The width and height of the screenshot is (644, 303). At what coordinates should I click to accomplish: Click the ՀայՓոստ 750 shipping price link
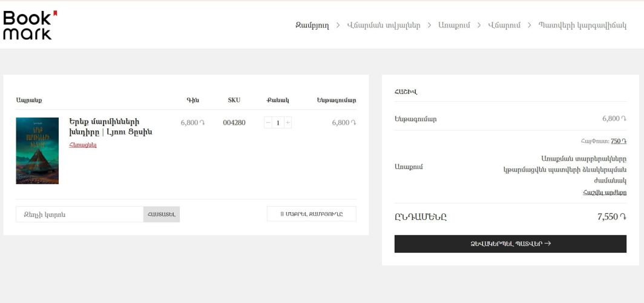618,141
